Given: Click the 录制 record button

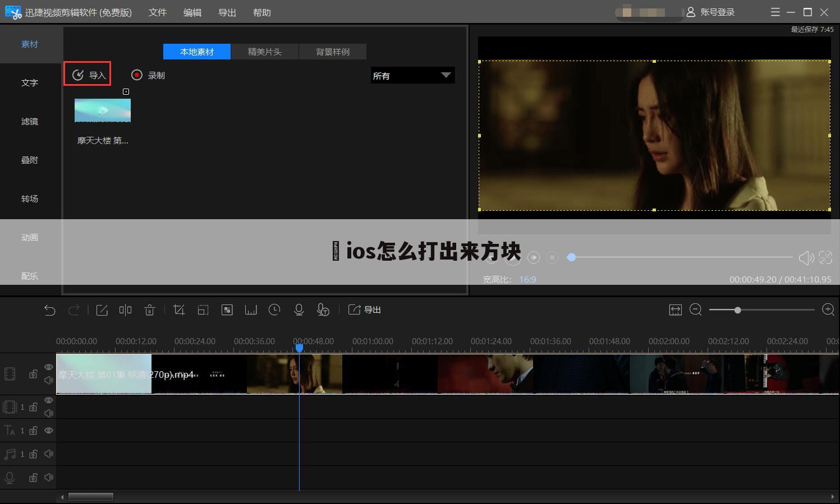Looking at the screenshot, I should coord(148,75).
